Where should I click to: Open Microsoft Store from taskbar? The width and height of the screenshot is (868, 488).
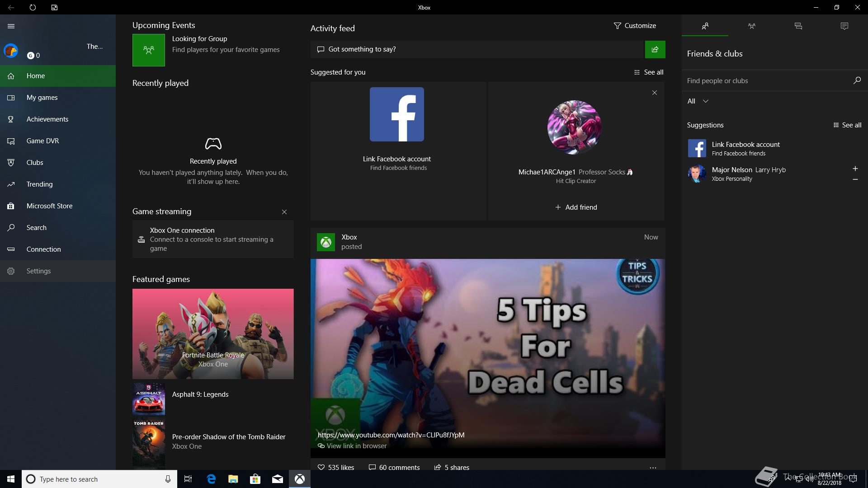pos(255,479)
